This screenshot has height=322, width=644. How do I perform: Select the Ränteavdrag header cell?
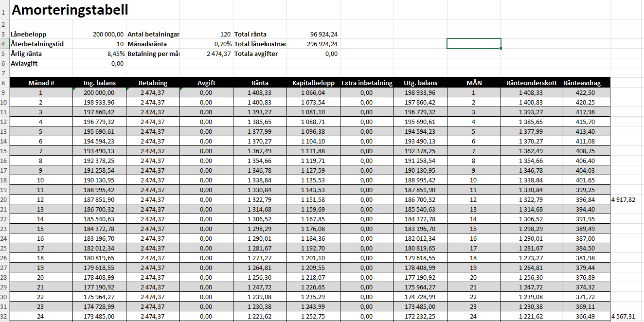click(582, 83)
